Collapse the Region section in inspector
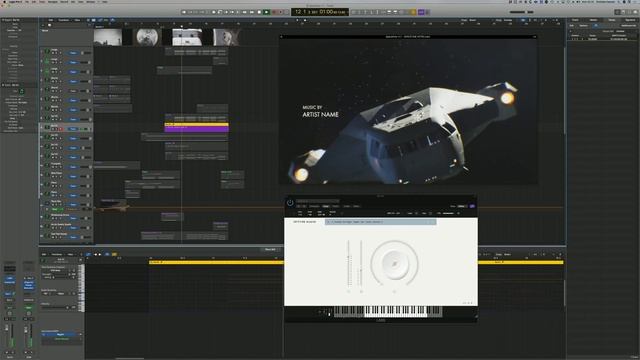The height and width of the screenshot is (360, 640). click(x=3, y=20)
